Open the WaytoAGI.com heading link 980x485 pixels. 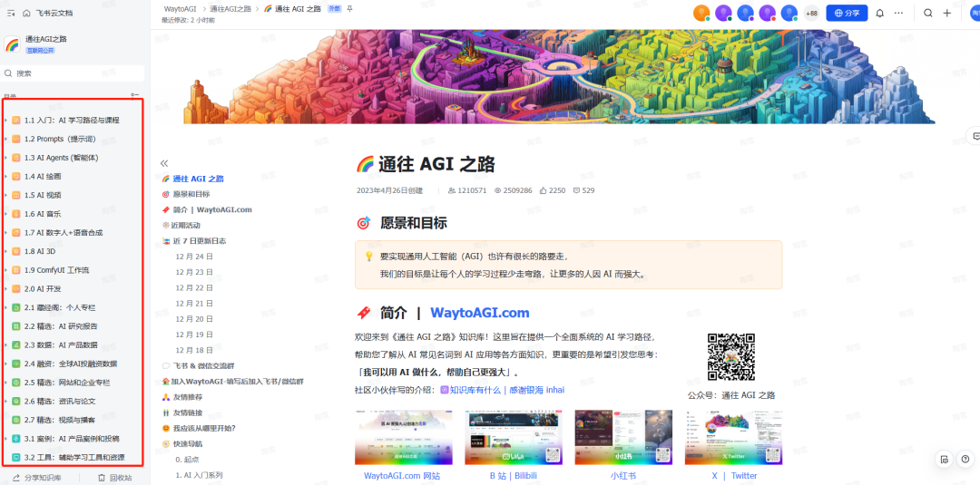coord(479,313)
